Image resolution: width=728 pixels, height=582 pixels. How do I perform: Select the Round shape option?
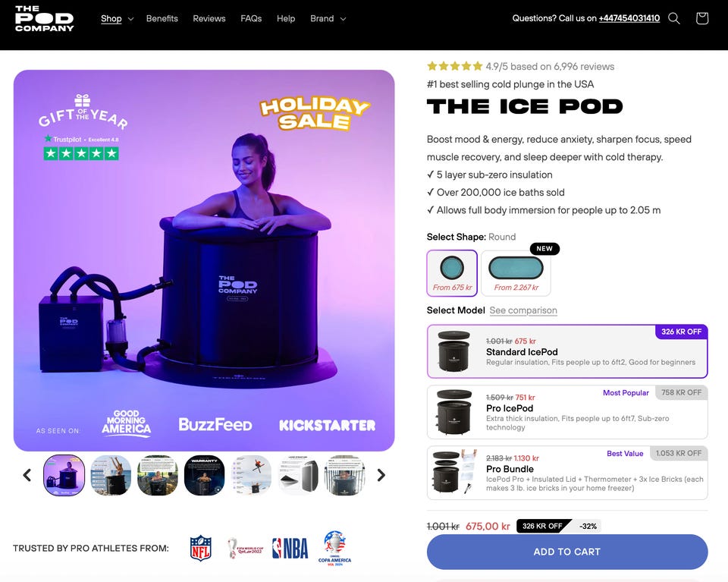pos(452,273)
